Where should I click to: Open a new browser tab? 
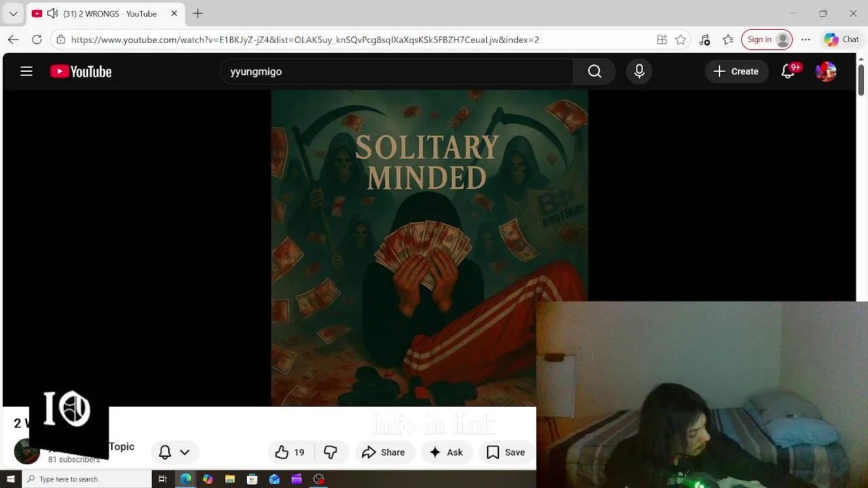click(x=197, y=14)
